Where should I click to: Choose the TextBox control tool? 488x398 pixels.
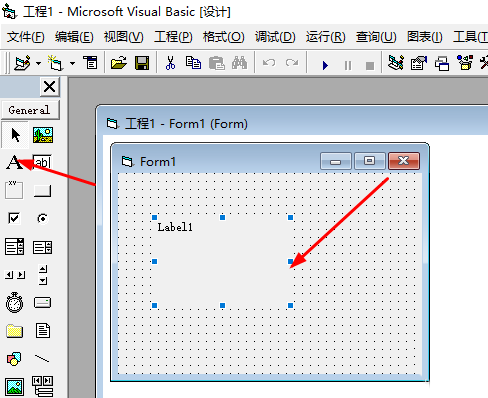tap(43, 163)
